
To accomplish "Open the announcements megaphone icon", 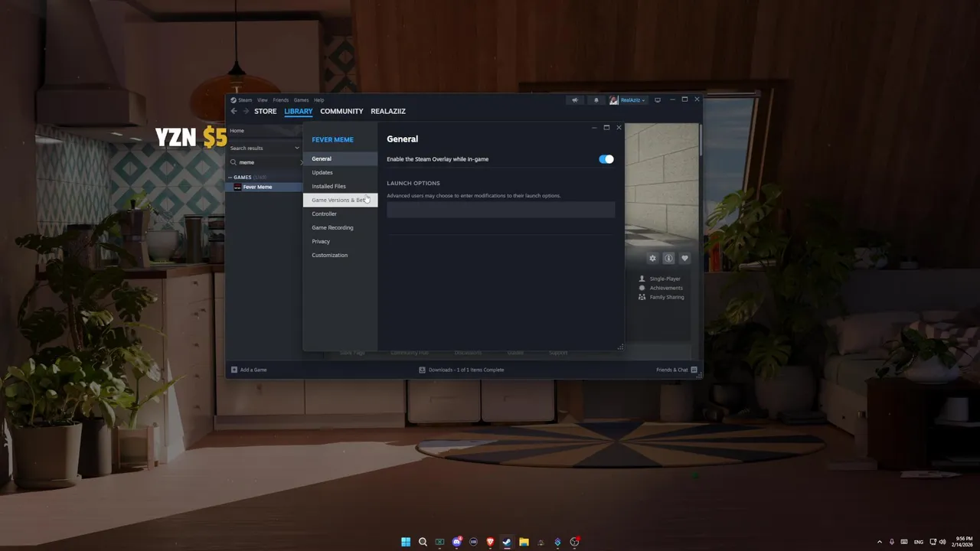I will (x=575, y=100).
